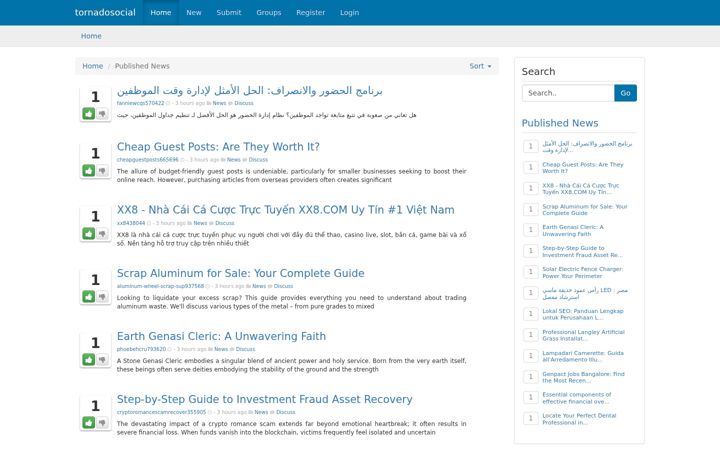Open the Register page
Screen dimensions: 720x450
(x=310, y=12)
